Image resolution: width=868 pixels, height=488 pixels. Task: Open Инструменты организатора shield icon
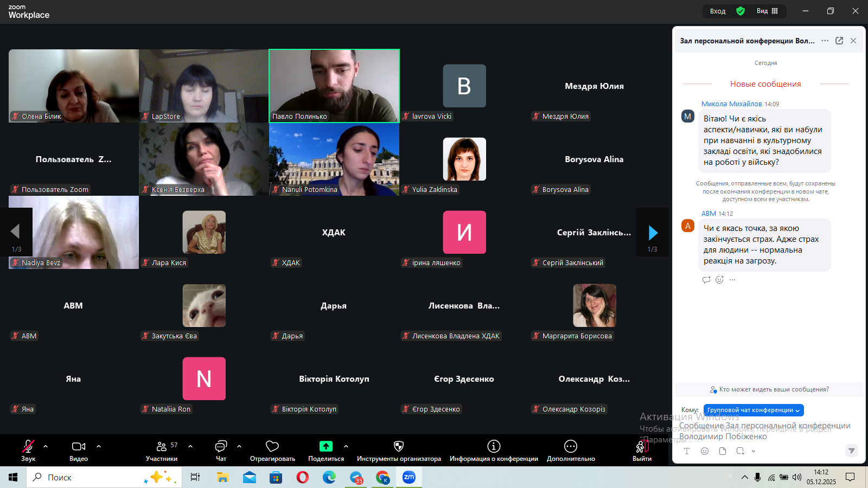click(x=399, y=450)
